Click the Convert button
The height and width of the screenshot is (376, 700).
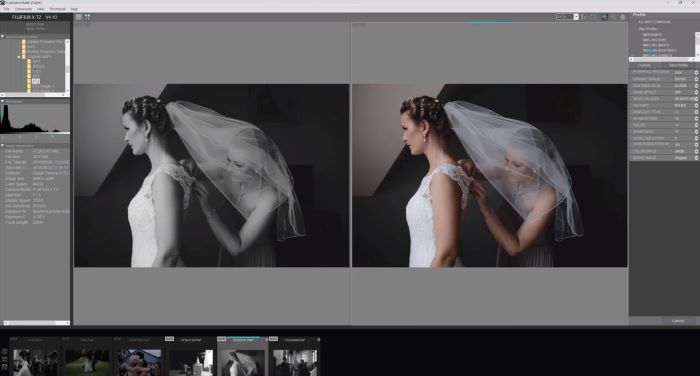pos(678,321)
